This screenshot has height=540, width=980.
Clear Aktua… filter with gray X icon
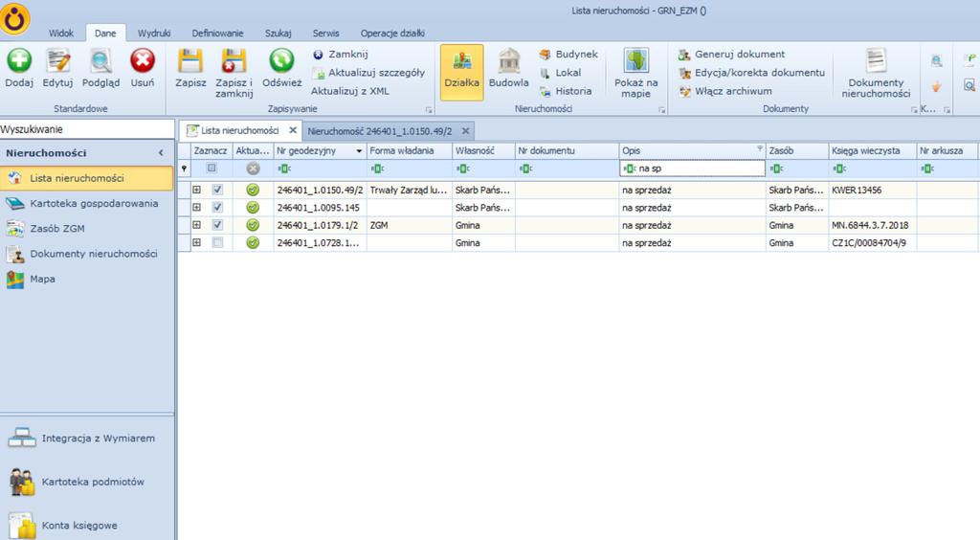tap(253, 169)
